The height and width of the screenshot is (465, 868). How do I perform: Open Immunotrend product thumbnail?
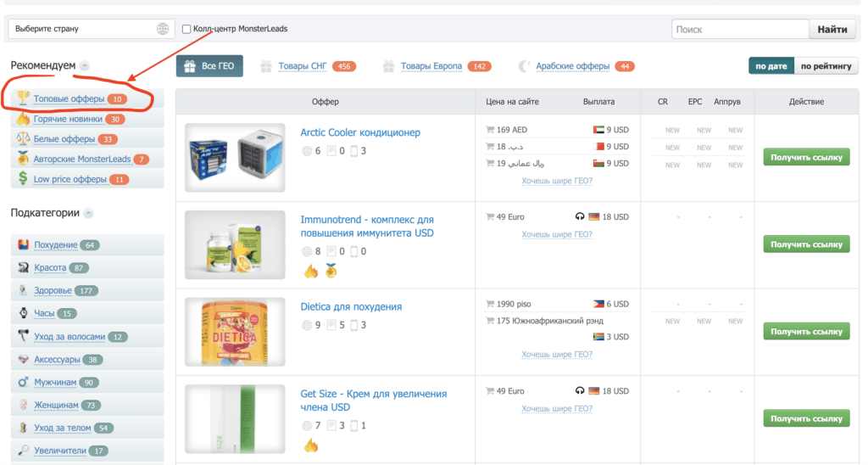point(236,244)
